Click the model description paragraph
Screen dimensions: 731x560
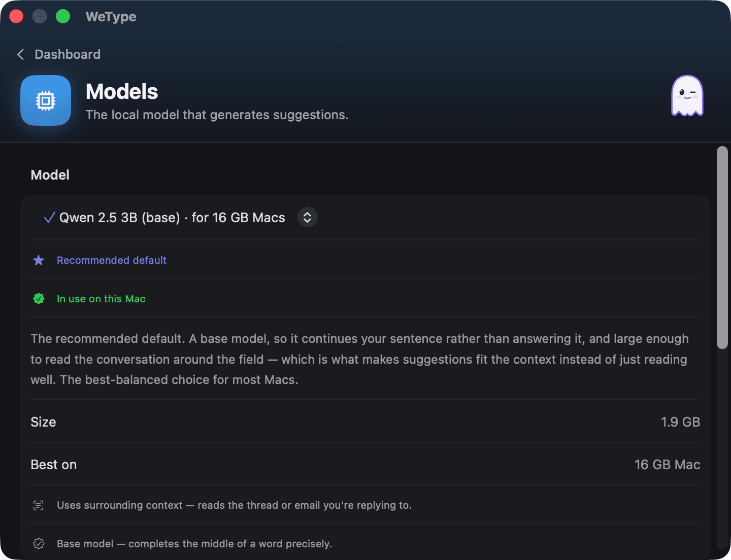click(x=360, y=359)
